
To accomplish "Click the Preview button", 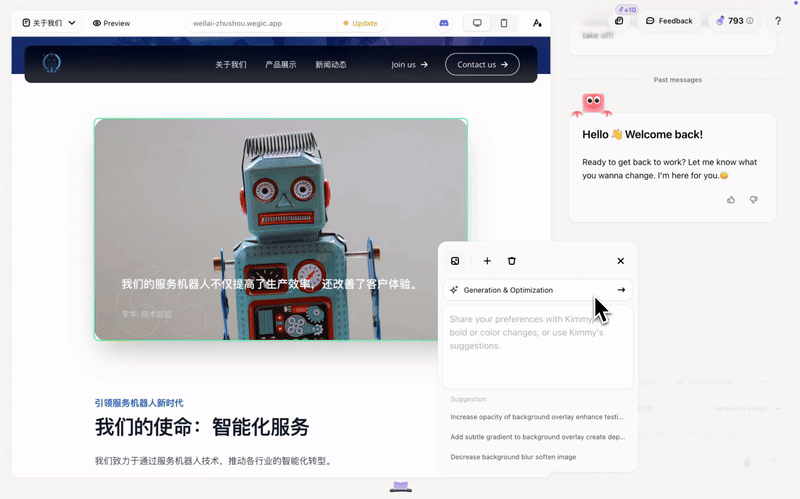I will [111, 23].
